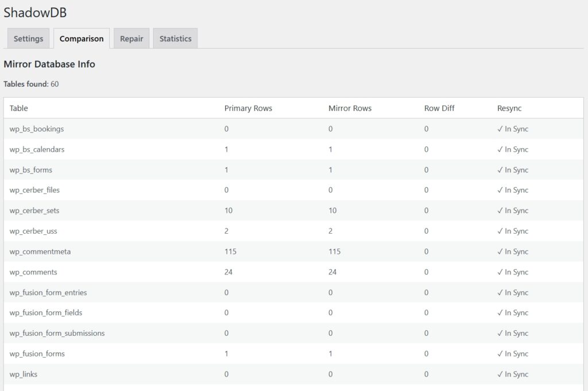Click In Sync status for wp_fusion_forms
Viewport: 588px width, 391px height.
(513, 354)
